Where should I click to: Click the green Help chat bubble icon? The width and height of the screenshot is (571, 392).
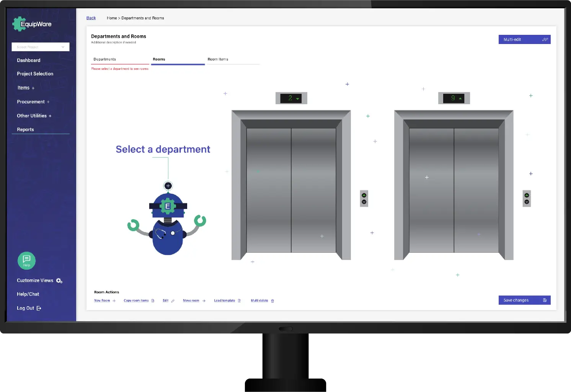[x=26, y=260]
